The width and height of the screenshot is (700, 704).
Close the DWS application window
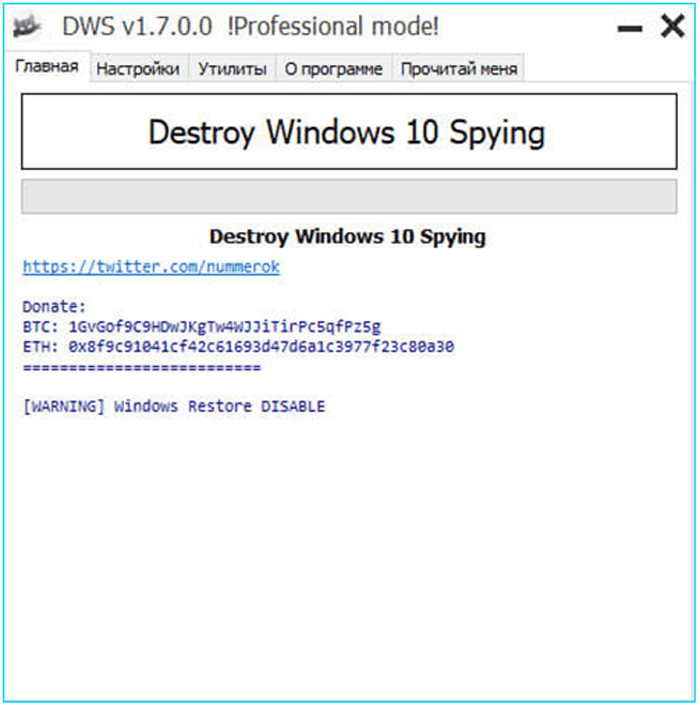(x=672, y=27)
